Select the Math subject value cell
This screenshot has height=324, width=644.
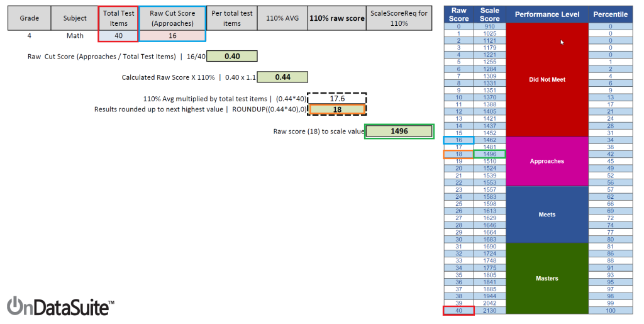coord(75,36)
